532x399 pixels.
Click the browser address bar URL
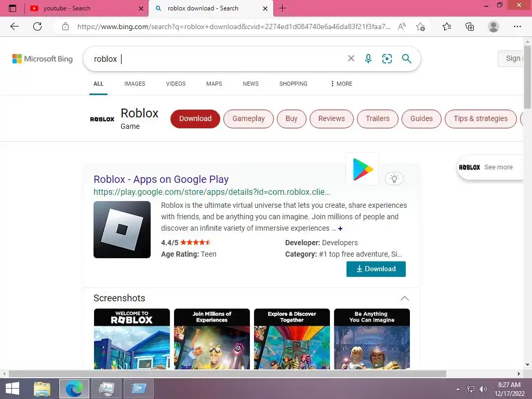[234, 26]
